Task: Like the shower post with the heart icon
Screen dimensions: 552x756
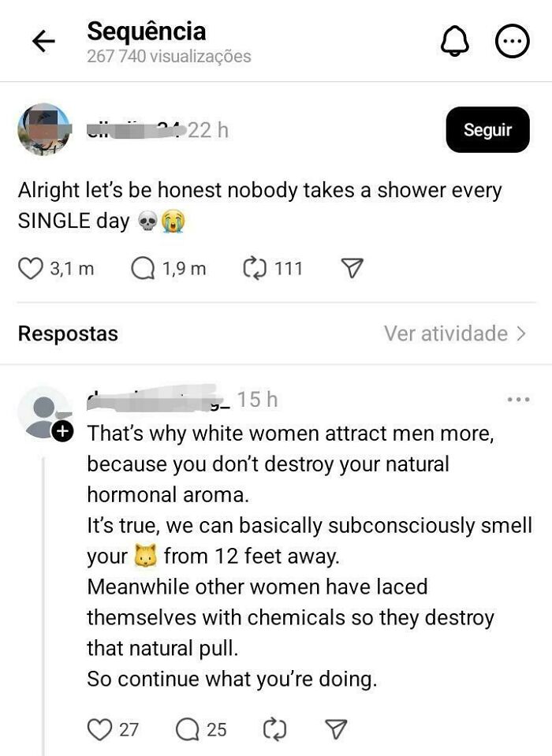Action: [31, 268]
